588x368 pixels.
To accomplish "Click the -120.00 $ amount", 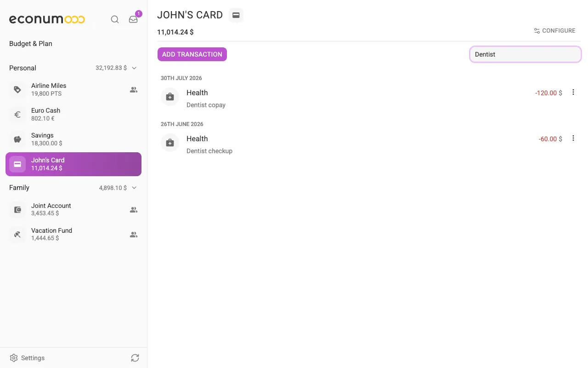I will 548,93.
